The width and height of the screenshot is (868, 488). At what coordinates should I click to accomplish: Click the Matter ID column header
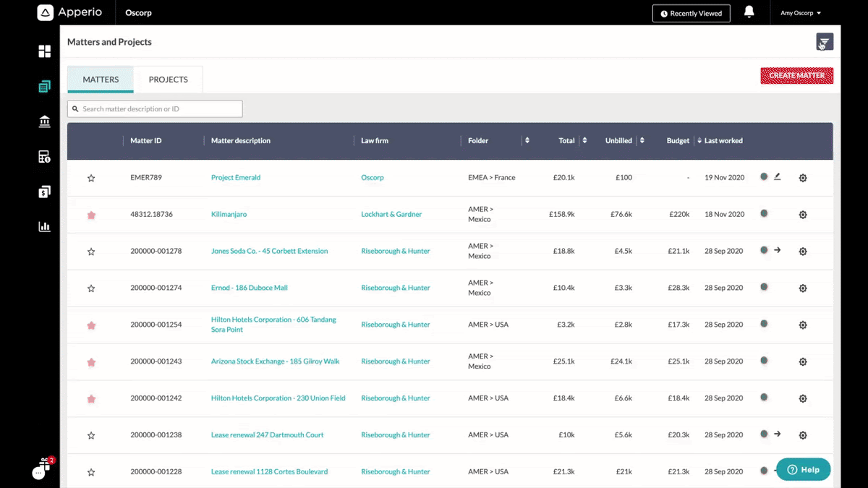(146, 140)
